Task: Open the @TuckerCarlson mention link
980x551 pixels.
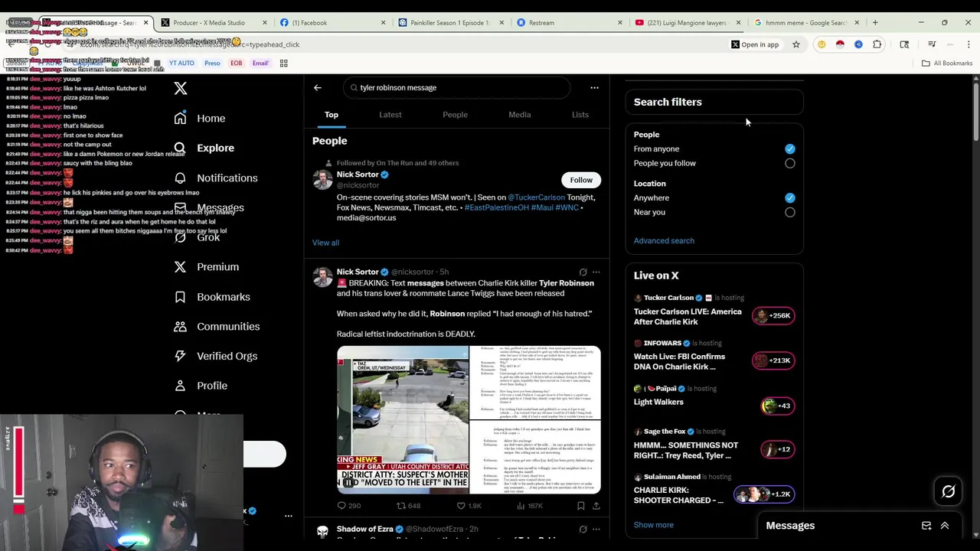Action: tap(536, 197)
